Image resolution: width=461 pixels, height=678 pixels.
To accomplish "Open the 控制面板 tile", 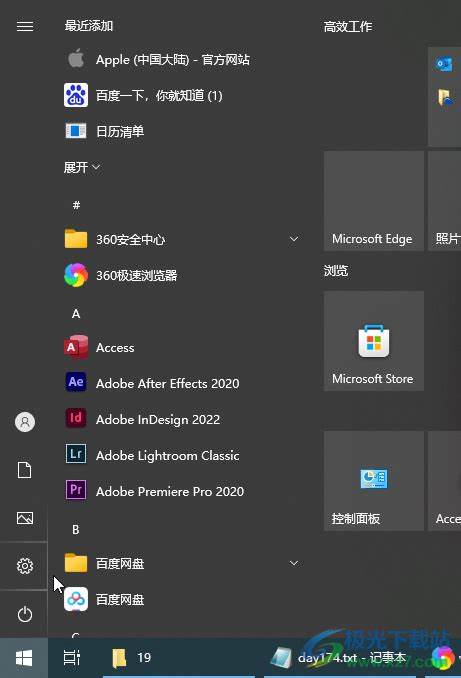I will point(374,480).
